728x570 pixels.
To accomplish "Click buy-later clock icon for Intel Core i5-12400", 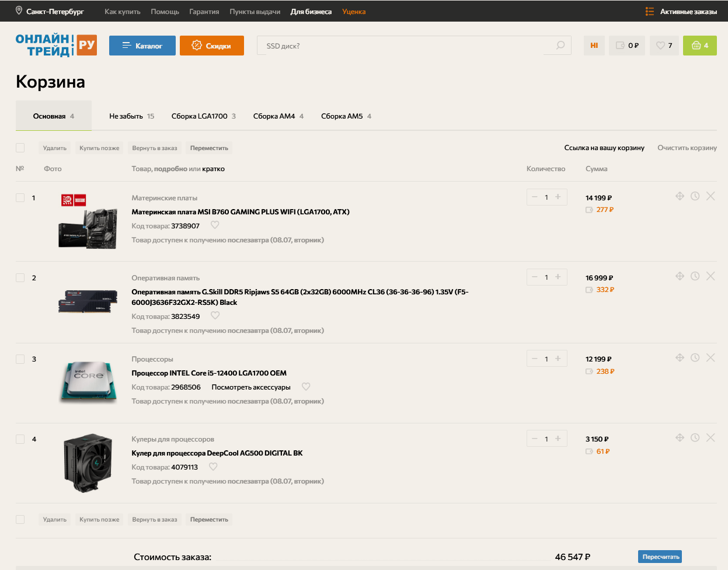I will pyautogui.click(x=695, y=357).
